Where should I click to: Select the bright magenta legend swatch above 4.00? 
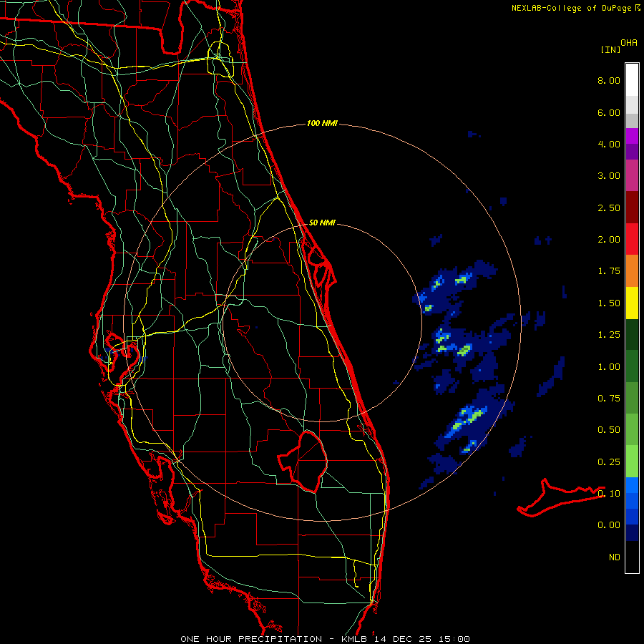coord(632,136)
